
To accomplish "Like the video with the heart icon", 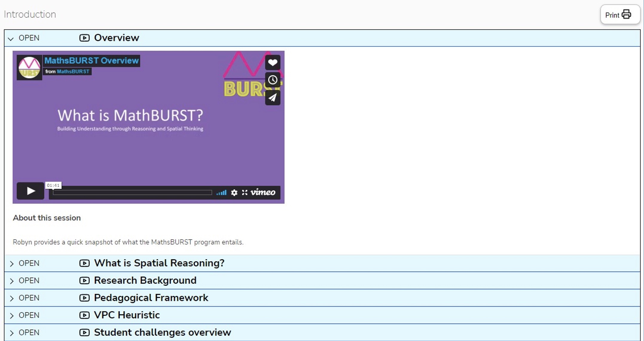I will tap(272, 63).
